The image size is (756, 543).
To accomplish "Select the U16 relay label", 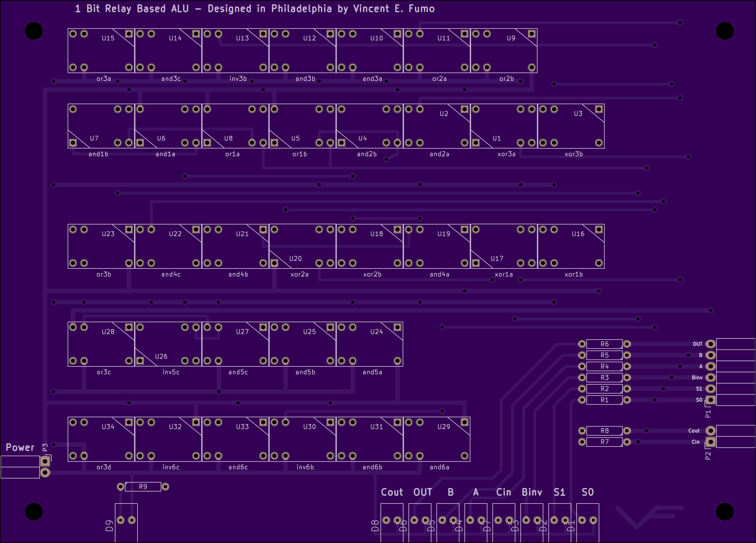I will 578,234.
